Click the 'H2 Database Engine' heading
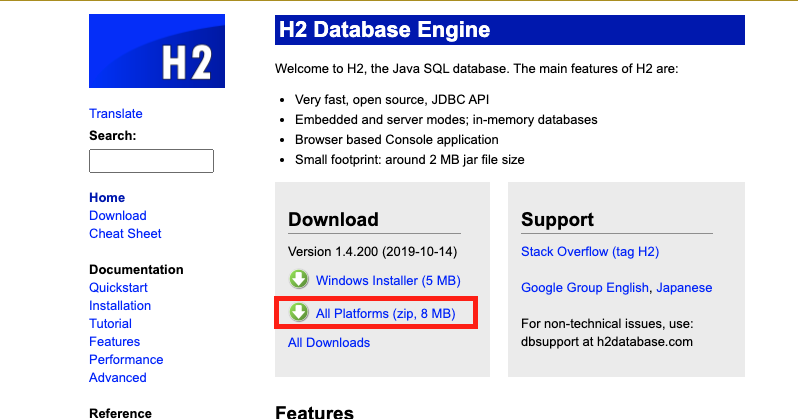Viewport: 798px width, 419px height. click(x=385, y=30)
